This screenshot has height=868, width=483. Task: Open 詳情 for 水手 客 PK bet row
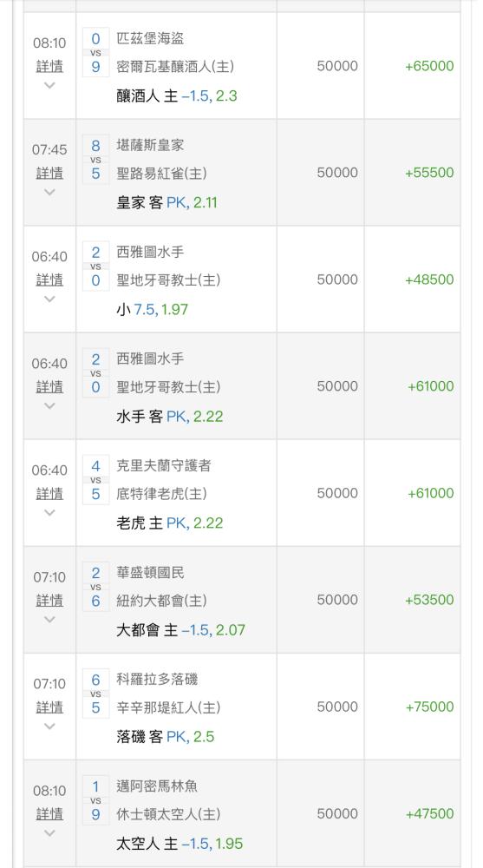tap(49, 386)
